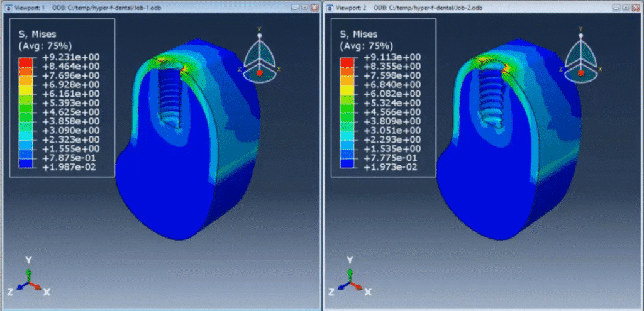644x311 pixels.
Task: Close the Viewport 1 window
Action: [314, 8]
